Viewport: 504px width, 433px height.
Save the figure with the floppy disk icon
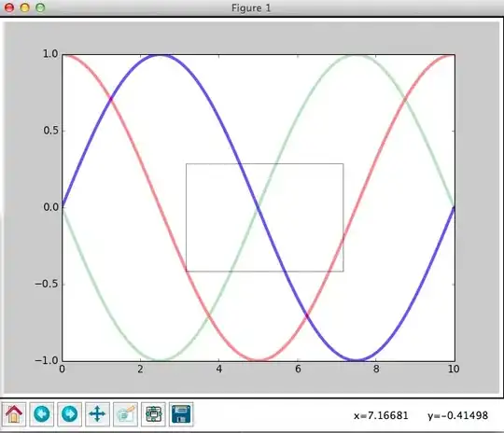(x=181, y=414)
